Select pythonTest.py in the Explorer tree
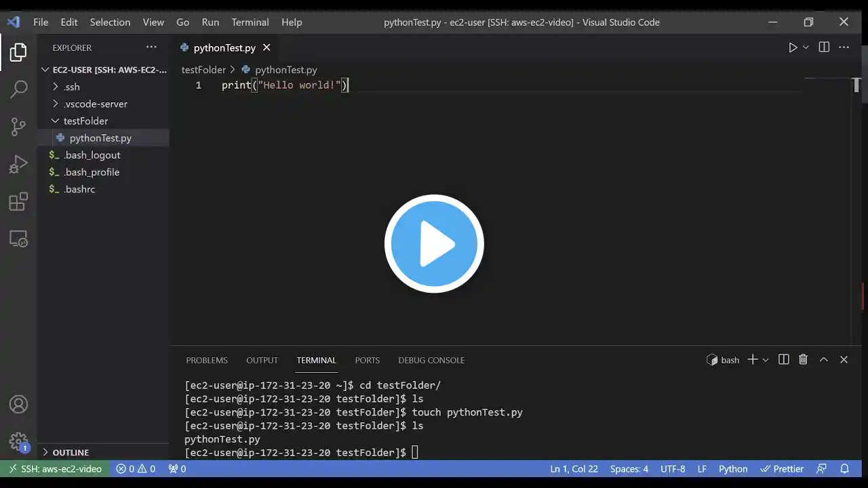 pos(103,138)
